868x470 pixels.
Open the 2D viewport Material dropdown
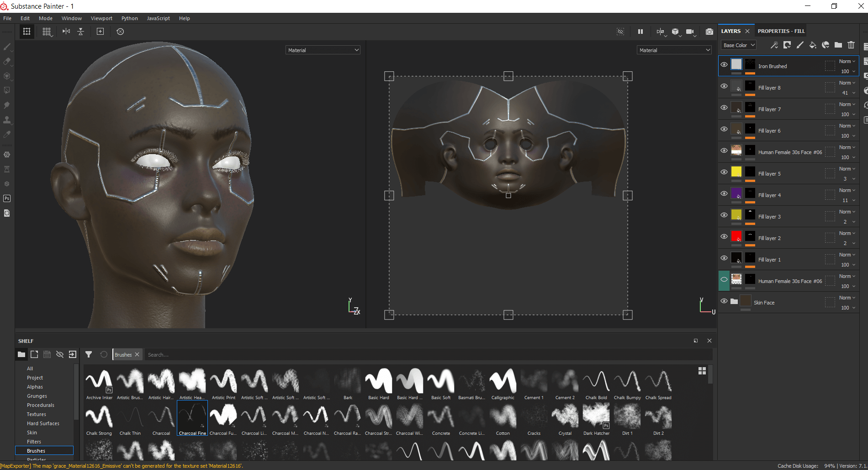click(674, 50)
